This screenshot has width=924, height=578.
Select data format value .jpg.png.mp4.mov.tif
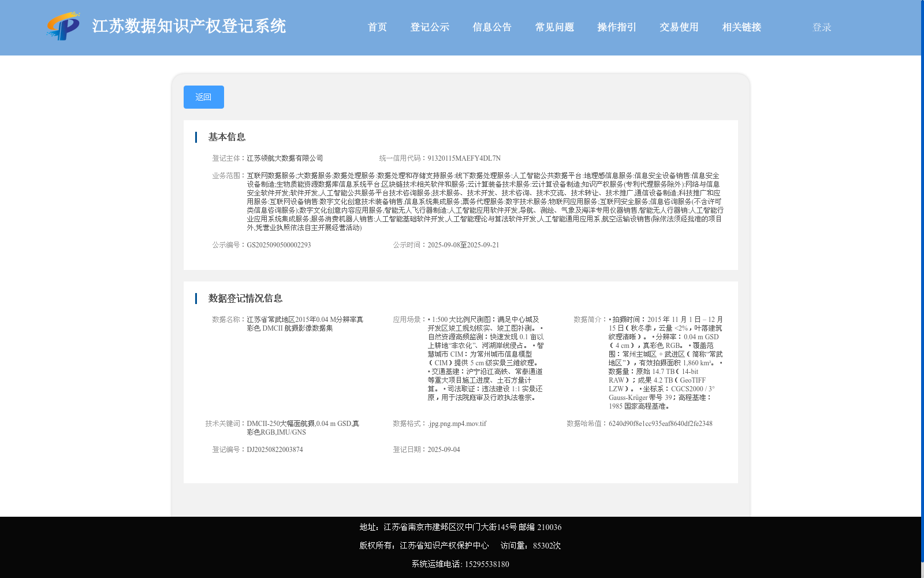pos(457,424)
